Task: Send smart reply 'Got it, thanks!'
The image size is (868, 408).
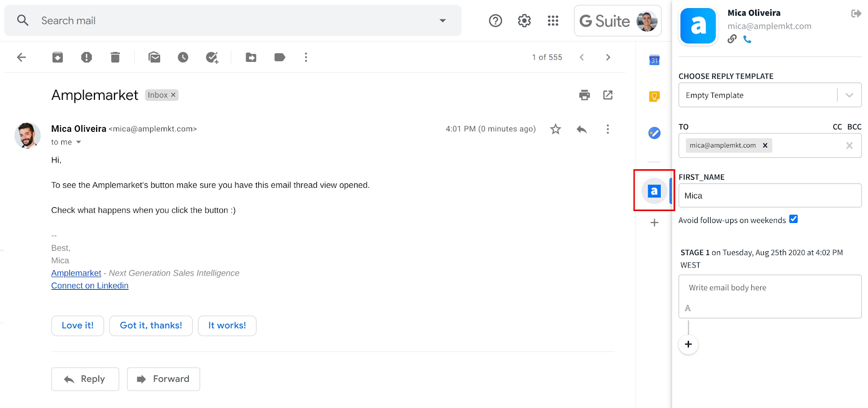Action: coord(151,326)
